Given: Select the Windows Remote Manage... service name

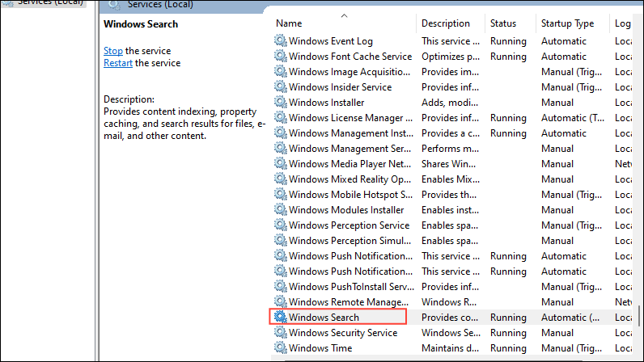Looking at the screenshot, I should (349, 302).
